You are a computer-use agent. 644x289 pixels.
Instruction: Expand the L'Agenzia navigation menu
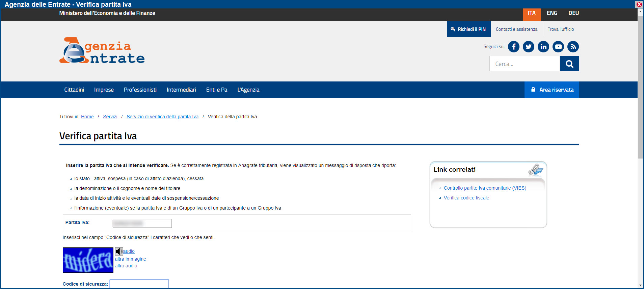248,90
